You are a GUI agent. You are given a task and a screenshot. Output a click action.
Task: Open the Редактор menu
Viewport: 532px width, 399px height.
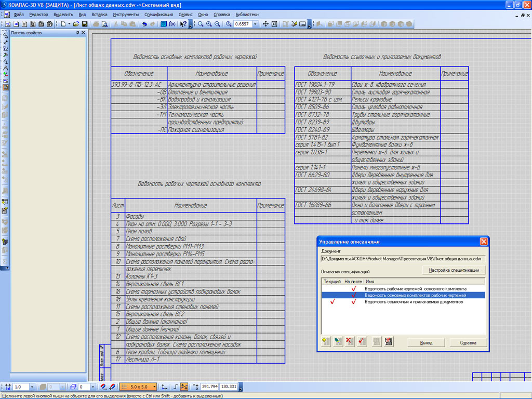(x=38, y=15)
